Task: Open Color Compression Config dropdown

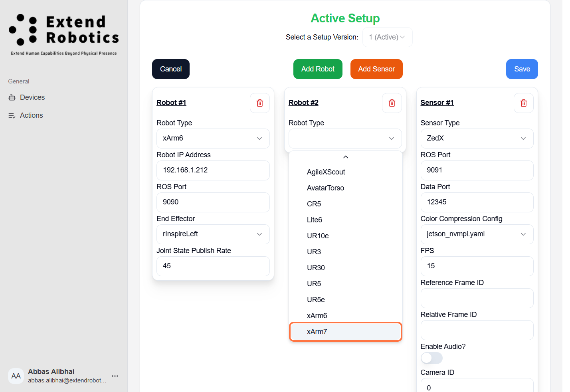Action: [477, 234]
